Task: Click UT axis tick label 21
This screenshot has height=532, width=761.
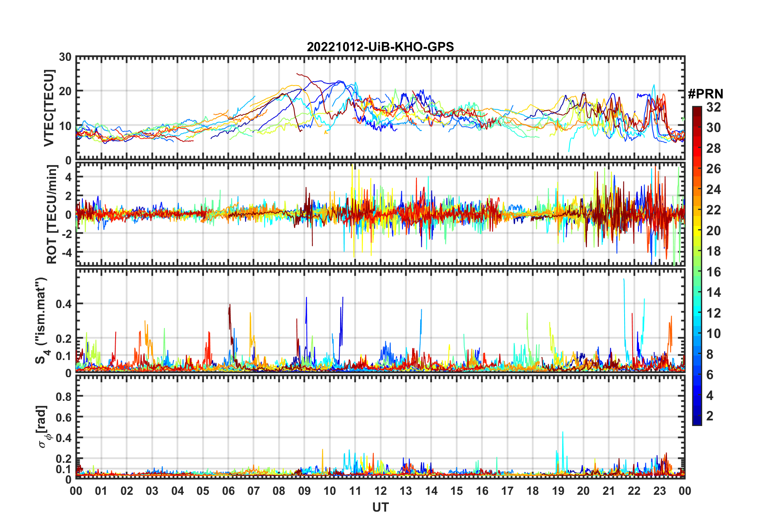Action: coord(609,491)
